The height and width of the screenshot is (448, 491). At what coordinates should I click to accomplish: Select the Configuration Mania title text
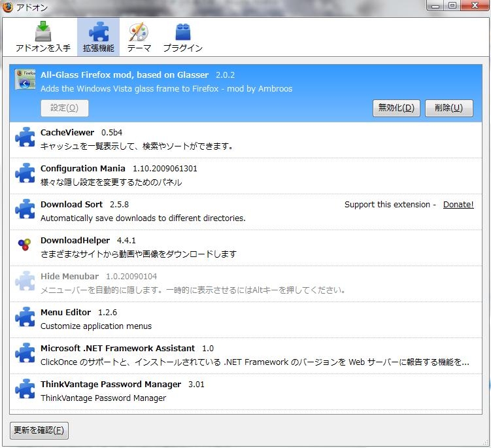click(x=83, y=169)
